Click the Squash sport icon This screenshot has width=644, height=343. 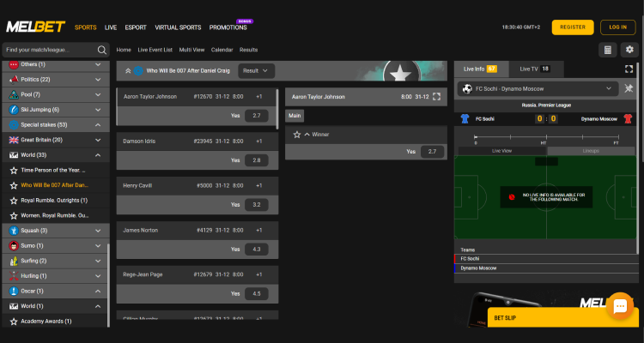(x=14, y=231)
